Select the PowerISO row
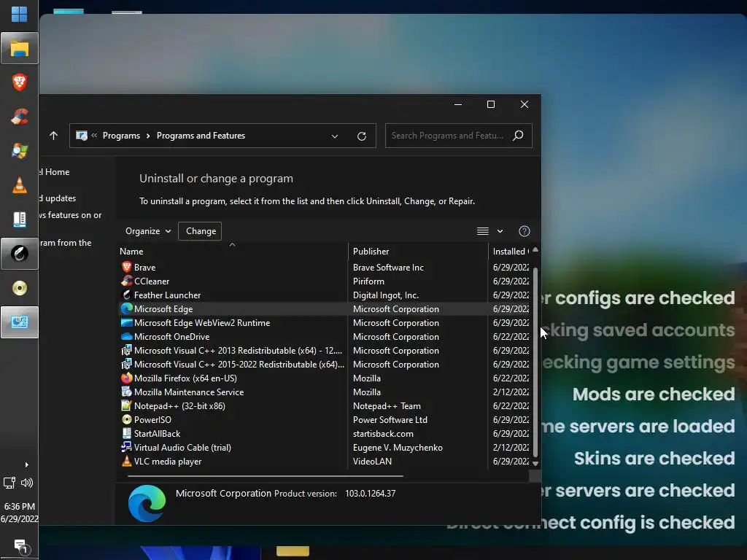Screen dimensions: 747x560 [324, 419]
